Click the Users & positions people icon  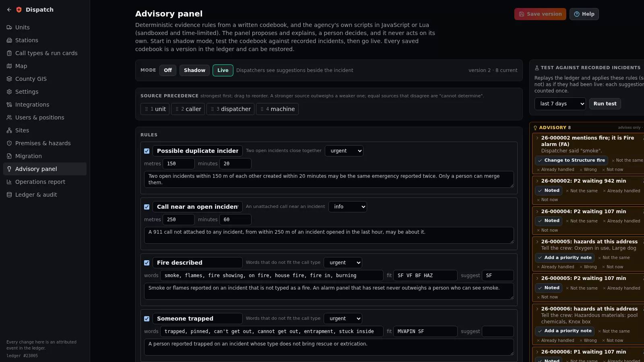pyautogui.click(x=9, y=117)
